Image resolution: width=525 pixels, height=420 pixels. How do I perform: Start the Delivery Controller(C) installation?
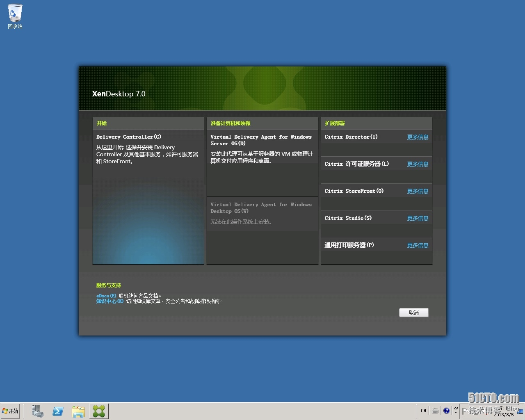[x=148, y=197]
